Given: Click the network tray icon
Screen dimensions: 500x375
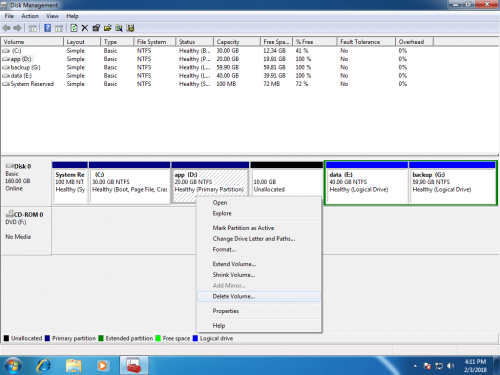Looking at the screenshot, I should 439,366.
